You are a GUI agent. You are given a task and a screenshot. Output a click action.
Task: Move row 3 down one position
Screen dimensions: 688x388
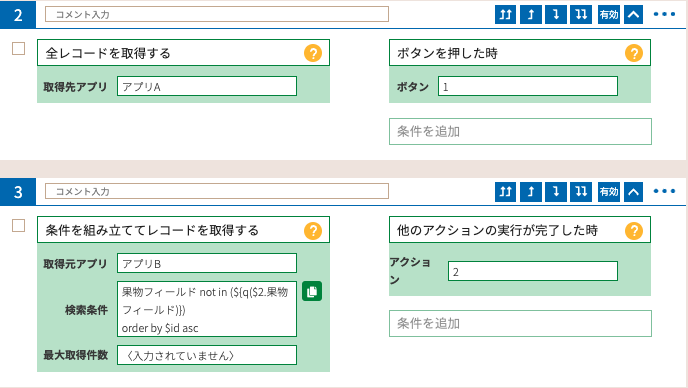click(x=555, y=191)
